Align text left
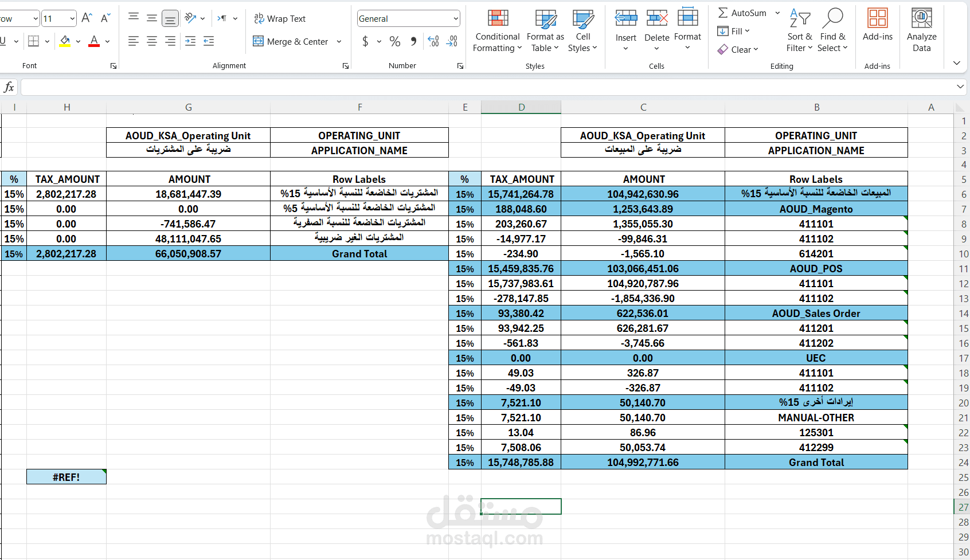This screenshot has width=970, height=560. coord(134,41)
